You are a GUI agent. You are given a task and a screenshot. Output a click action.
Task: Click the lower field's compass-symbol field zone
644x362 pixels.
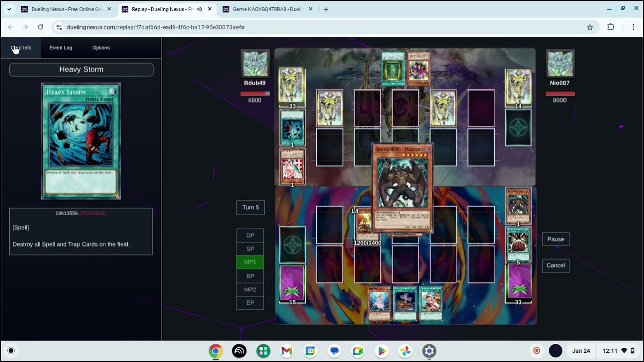click(x=292, y=245)
